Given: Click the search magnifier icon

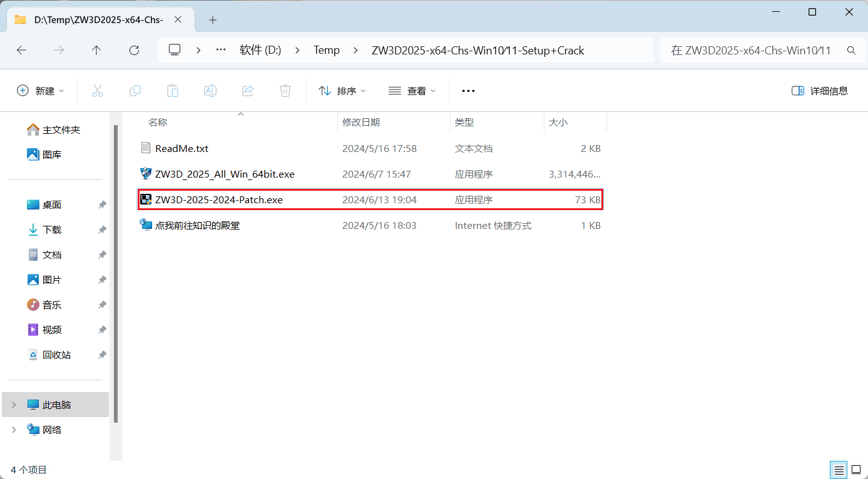Looking at the screenshot, I should coord(851,50).
